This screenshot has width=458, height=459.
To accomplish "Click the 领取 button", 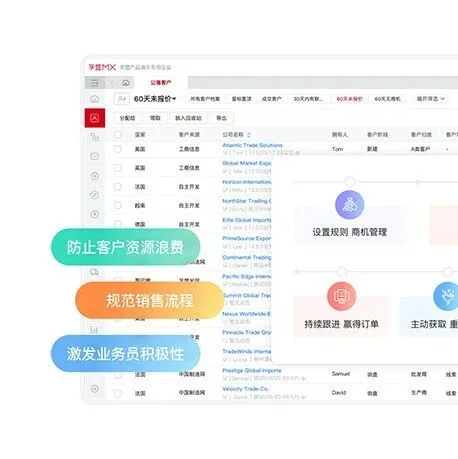I will [155, 118].
